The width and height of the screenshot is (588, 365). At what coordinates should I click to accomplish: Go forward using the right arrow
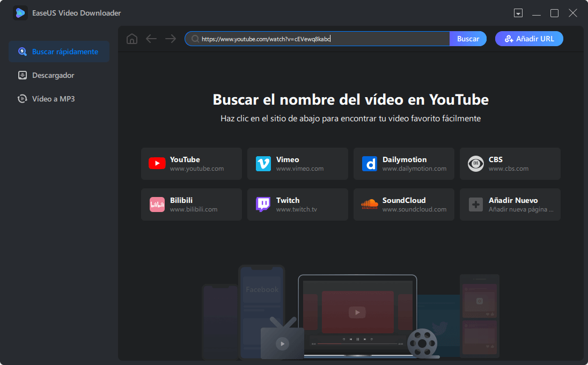171,39
